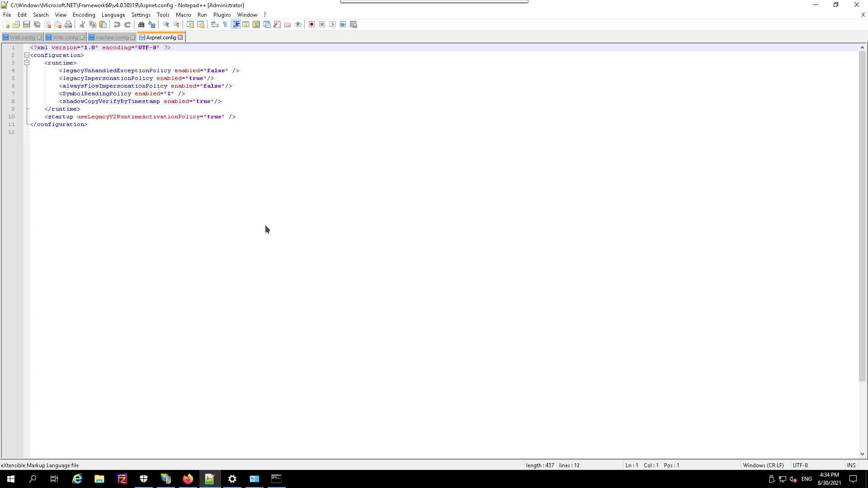Viewport: 868px width, 488px height.
Task: Open Firefox from the taskbar
Action: [188, 479]
